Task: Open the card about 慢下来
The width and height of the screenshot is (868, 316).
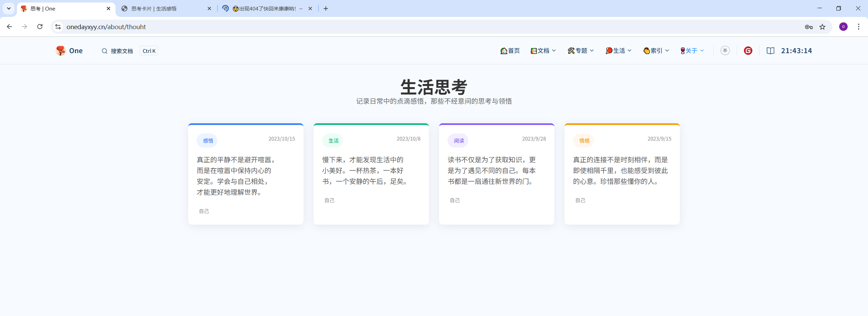Action: pyautogui.click(x=371, y=174)
